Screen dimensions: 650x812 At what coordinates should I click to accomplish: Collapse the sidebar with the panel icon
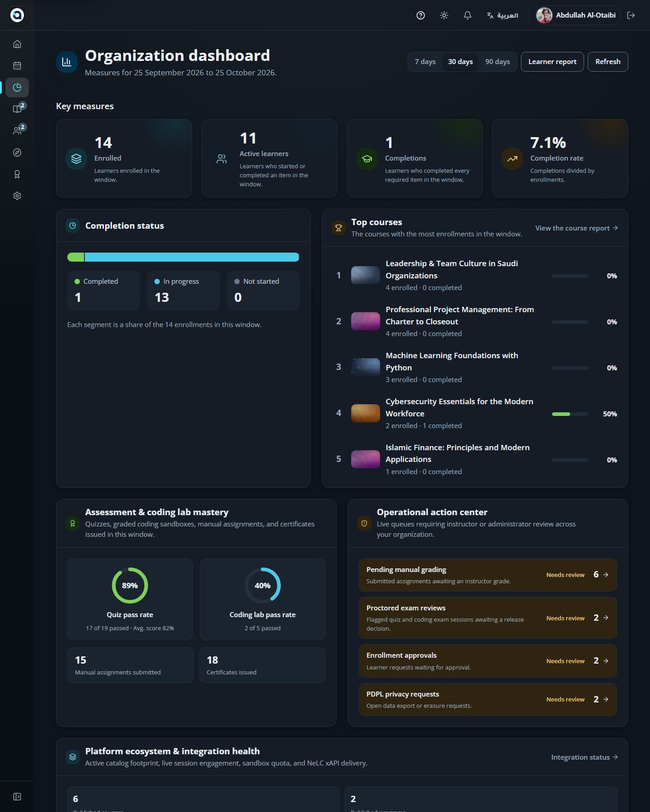[17, 797]
